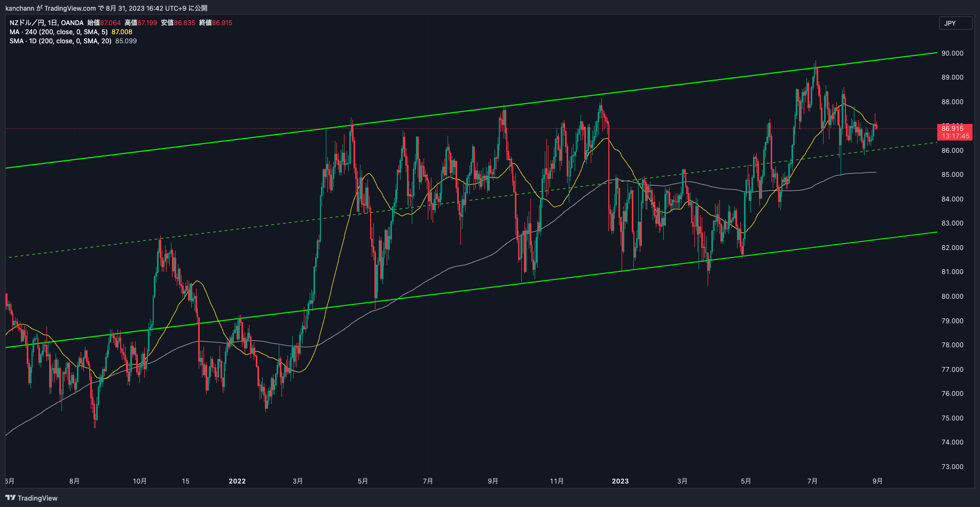This screenshot has width=980, height=507.
Task: Click the 11月 label on time axis
Action: pos(557,481)
